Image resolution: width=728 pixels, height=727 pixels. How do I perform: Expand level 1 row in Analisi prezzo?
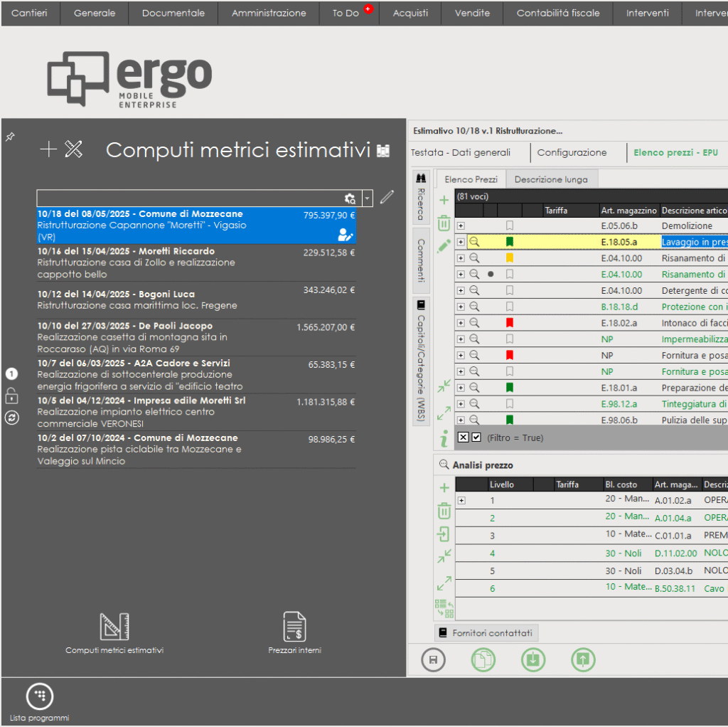461,500
